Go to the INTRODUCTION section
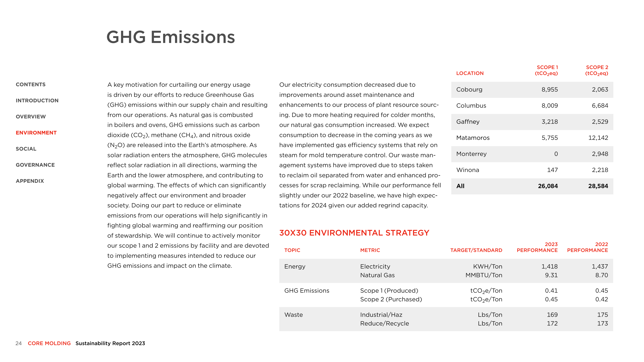The height and width of the screenshot is (362, 644). (37, 100)
